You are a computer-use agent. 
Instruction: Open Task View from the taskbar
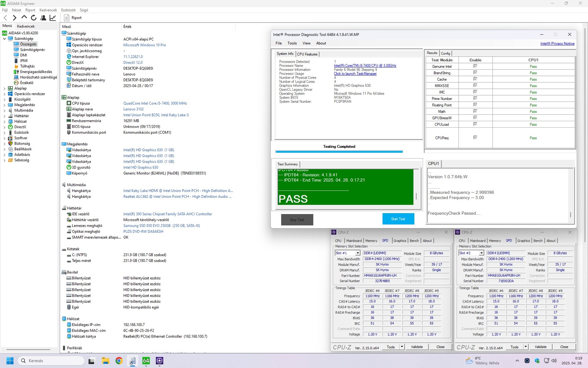tap(92, 361)
